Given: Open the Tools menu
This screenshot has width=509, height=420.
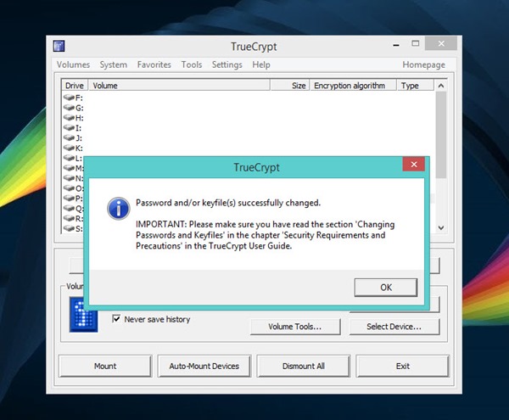Looking at the screenshot, I should 192,64.
